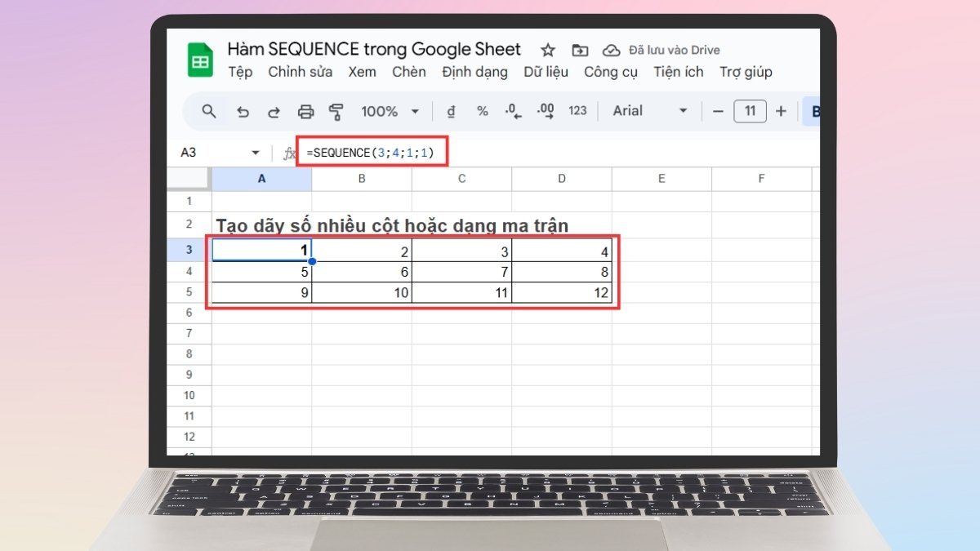The image size is (980, 551).
Task: Click the formula bar showing SEQUENCE
Action: click(x=372, y=152)
